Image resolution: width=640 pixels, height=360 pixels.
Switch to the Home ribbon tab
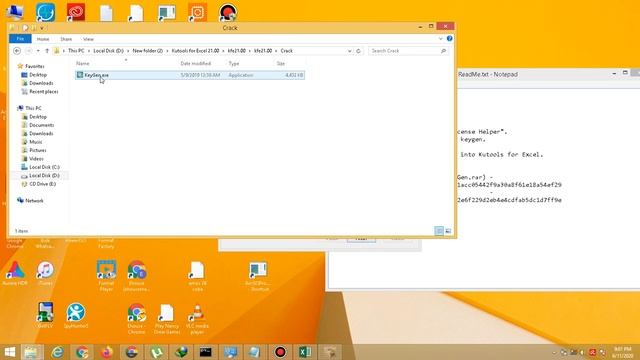coord(43,39)
